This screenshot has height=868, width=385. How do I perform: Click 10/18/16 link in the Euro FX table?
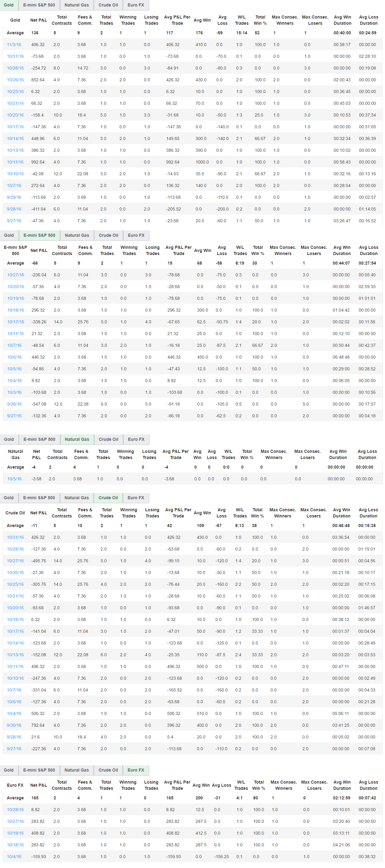pyautogui.click(x=15, y=845)
